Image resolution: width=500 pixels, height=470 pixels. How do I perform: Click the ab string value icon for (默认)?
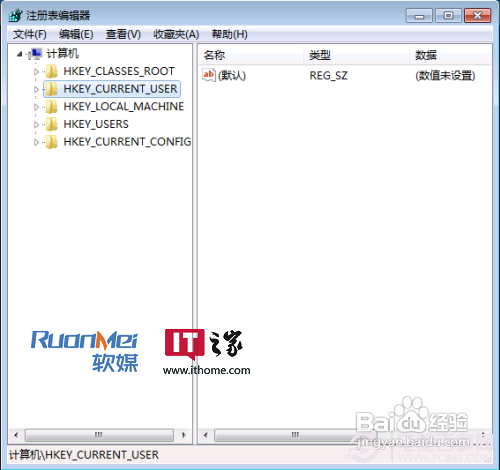[x=209, y=75]
